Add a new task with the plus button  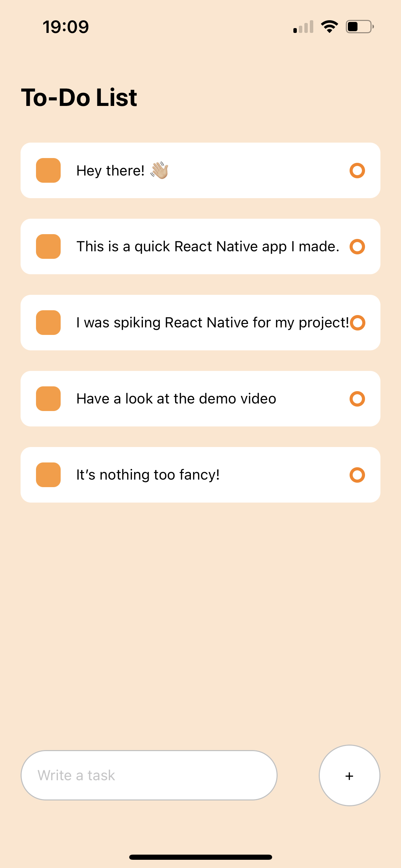point(350,775)
